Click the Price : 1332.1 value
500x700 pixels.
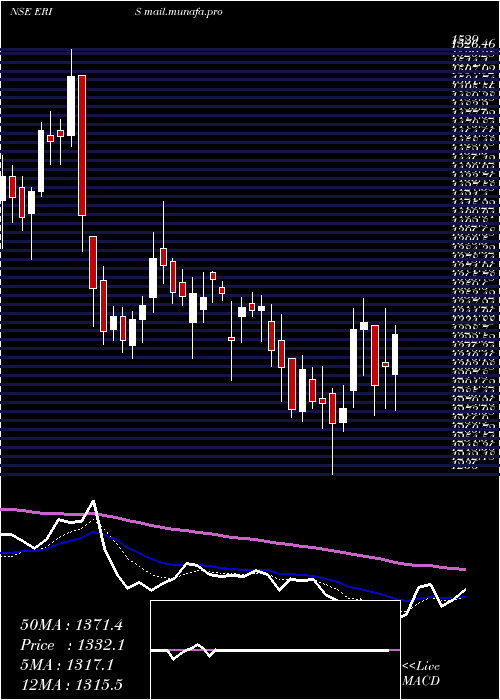click(72, 645)
